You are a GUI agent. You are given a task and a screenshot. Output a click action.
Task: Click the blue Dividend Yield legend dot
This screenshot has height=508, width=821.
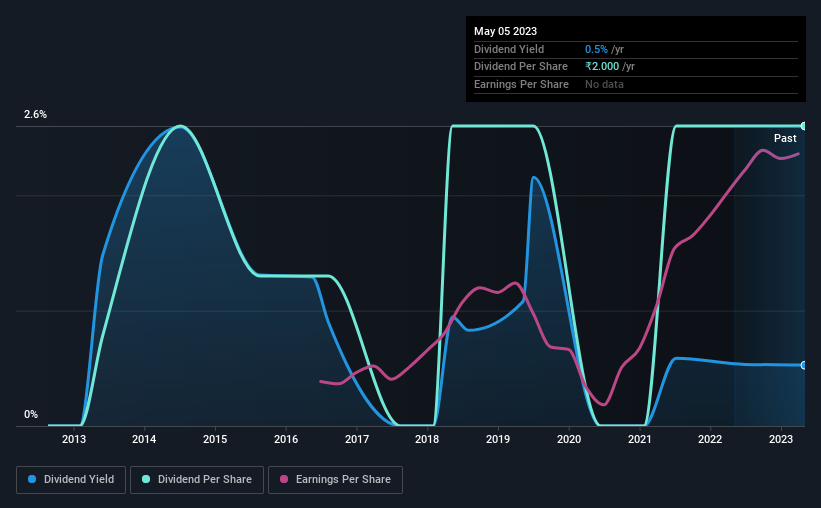tap(32, 479)
